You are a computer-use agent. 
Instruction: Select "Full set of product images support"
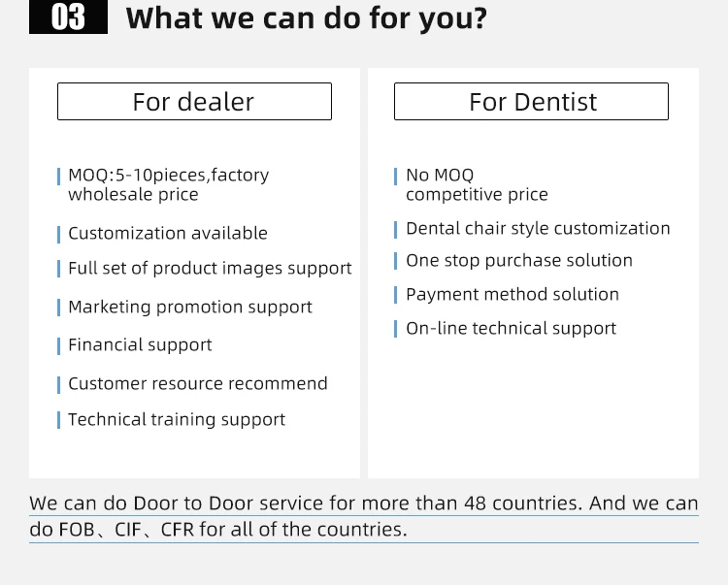coord(210,268)
